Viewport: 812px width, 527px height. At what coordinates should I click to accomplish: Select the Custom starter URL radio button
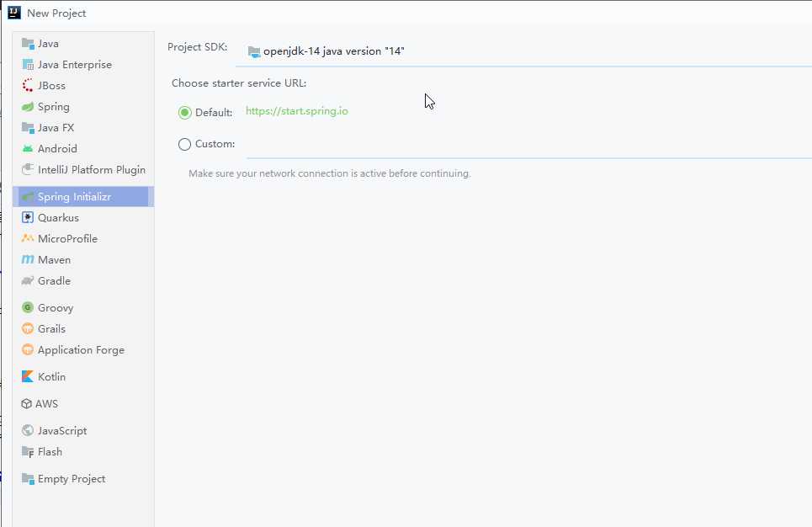point(185,144)
